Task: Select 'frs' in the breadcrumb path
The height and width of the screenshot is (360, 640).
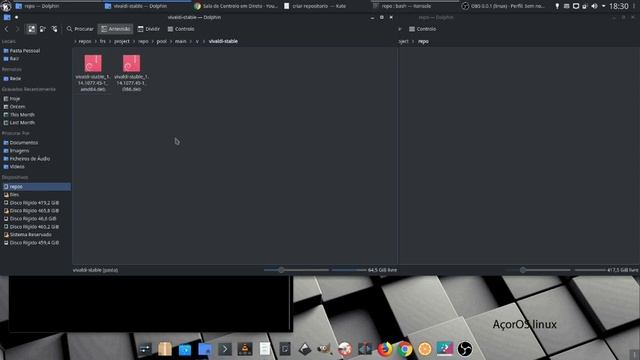Action: pos(102,41)
